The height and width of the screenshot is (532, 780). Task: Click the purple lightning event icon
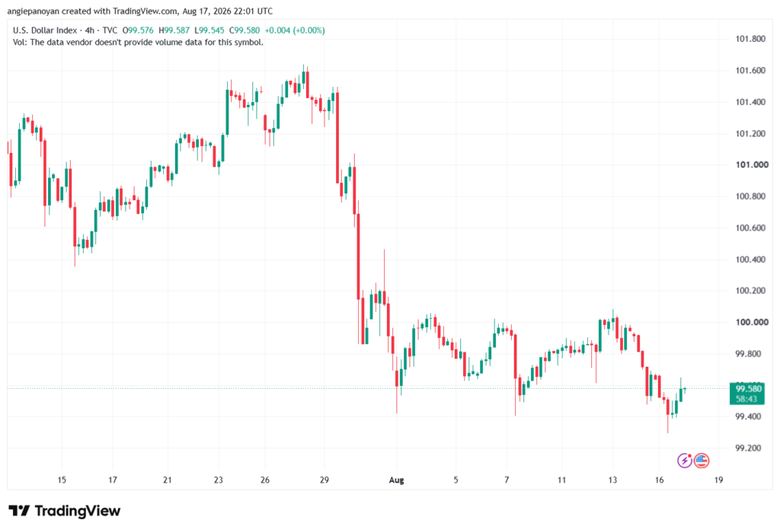pyautogui.click(x=685, y=460)
